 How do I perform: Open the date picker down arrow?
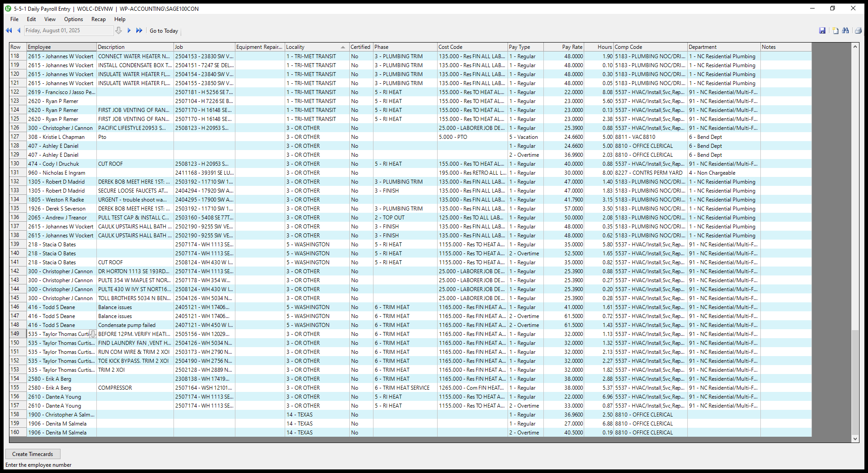click(x=118, y=30)
